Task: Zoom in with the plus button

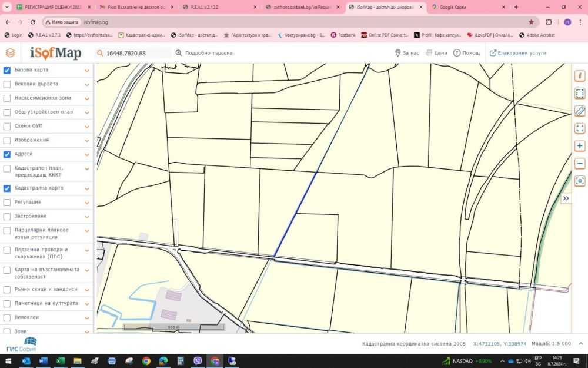Action: 580,146
